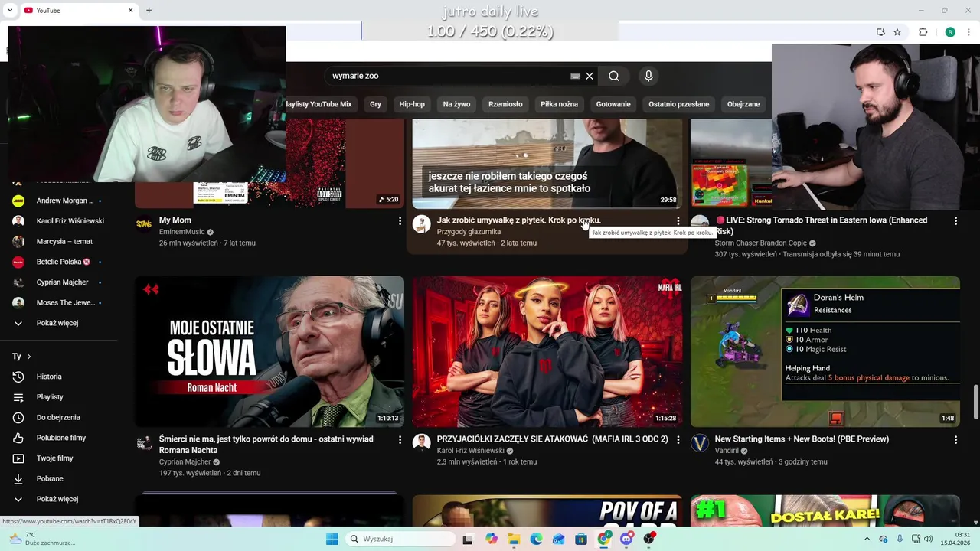Click EminemMusic channel avatar

[144, 223]
